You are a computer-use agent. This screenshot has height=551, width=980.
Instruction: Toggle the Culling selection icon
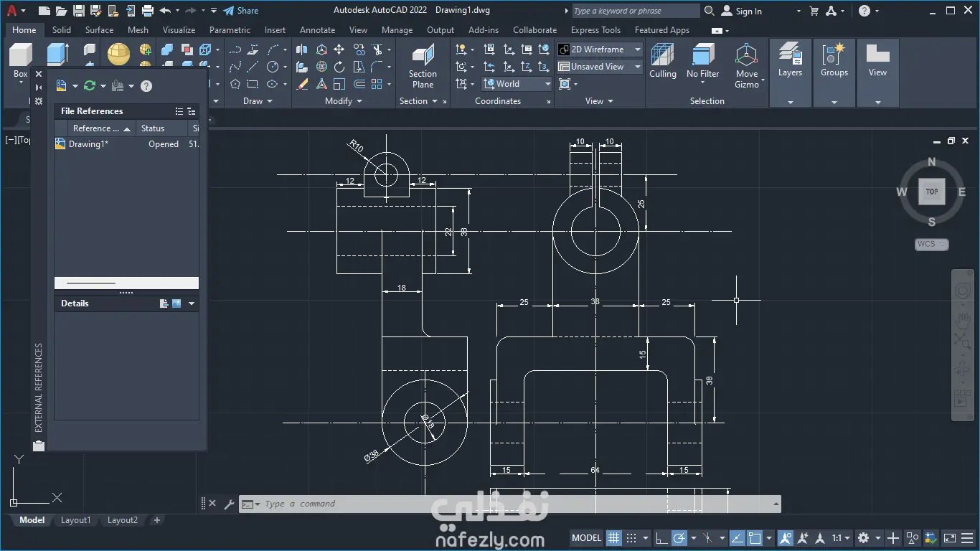click(x=663, y=61)
